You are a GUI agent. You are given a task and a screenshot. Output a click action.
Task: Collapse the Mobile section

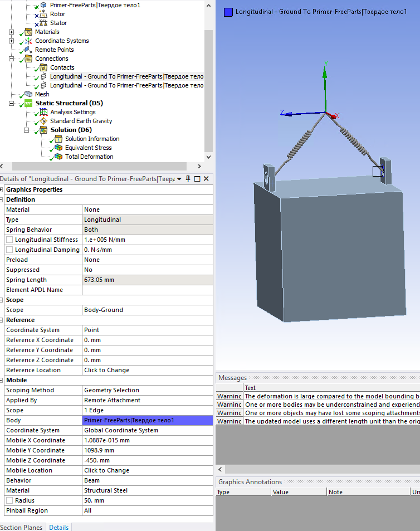coord(1,381)
